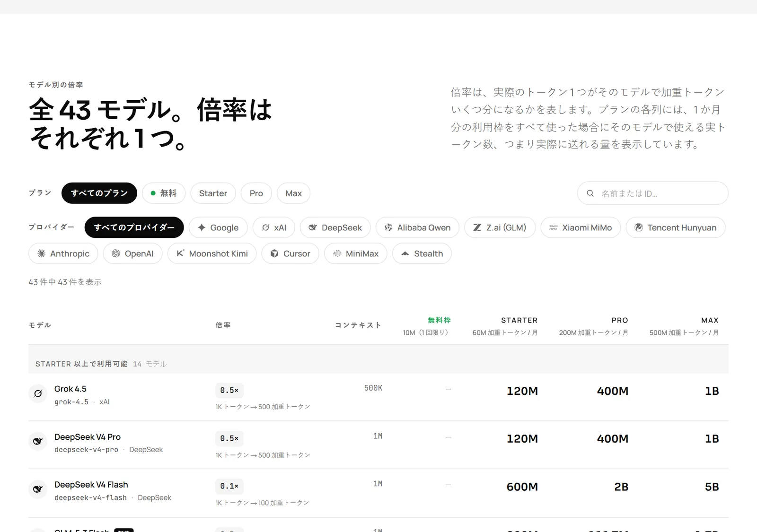Select すべてのプロバイダー provider filter
This screenshot has height=532, width=757.
tap(134, 227)
